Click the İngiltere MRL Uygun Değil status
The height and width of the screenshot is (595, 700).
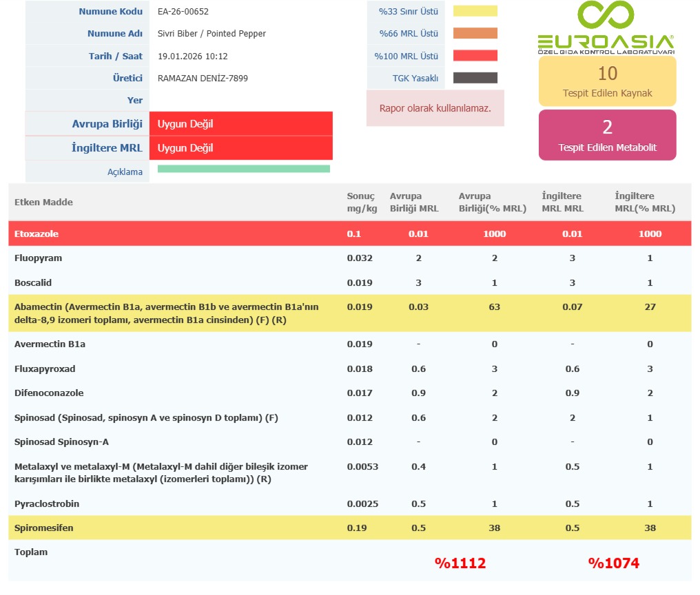click(x=240, y=148)
